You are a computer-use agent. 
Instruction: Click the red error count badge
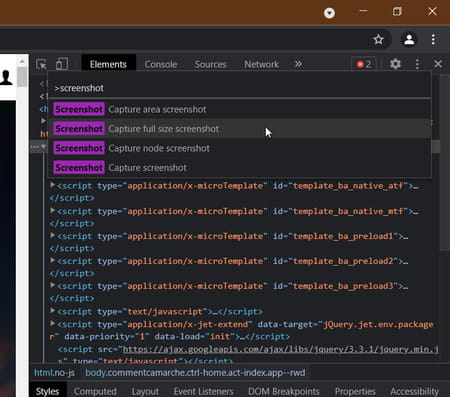pyautogui.click(x=364, y=64)
